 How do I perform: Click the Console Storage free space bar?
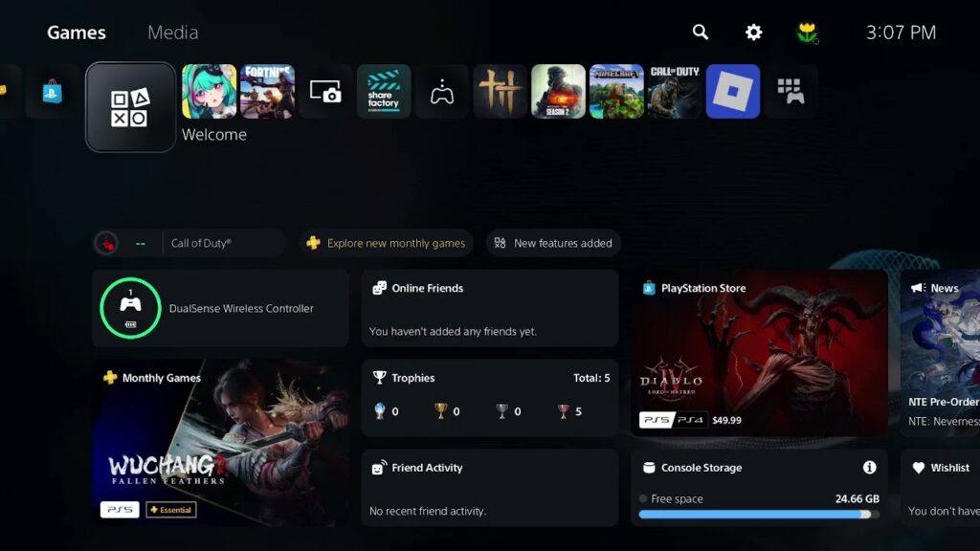[759, 514]
